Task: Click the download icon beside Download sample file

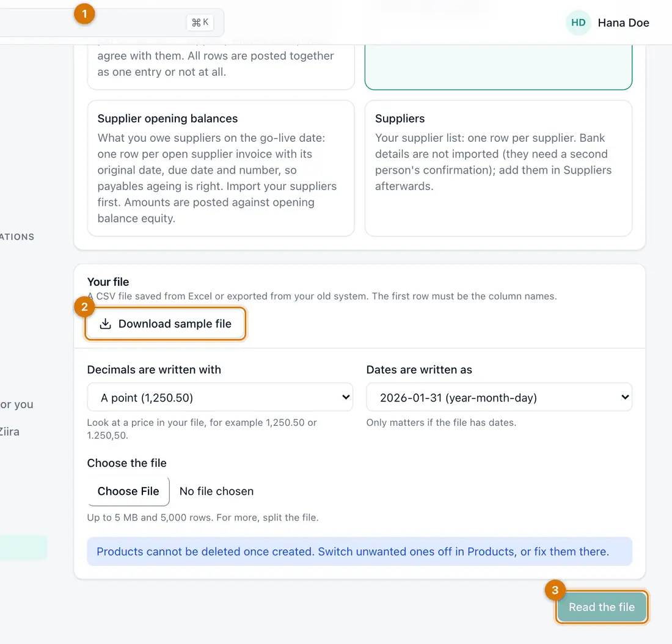Action: tap(106, 324)
